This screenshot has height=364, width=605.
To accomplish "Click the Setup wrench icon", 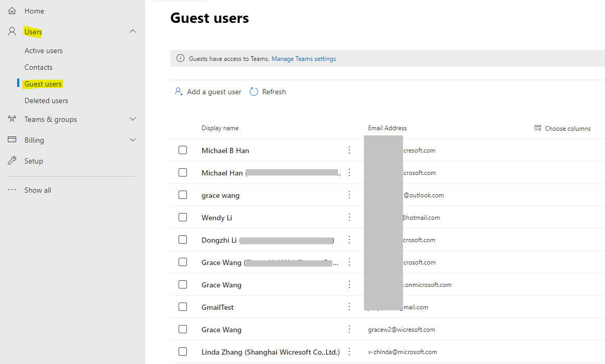I will [12, 160].
